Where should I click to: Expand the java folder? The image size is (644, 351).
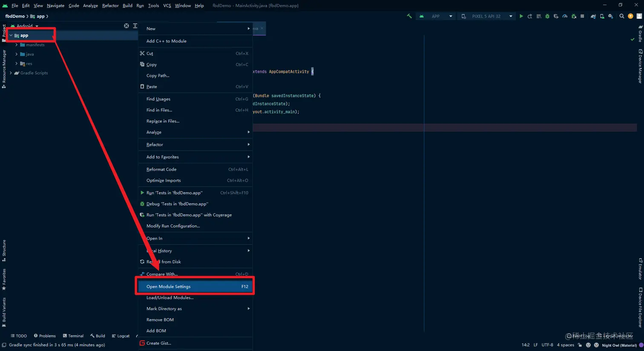(17, 54)
